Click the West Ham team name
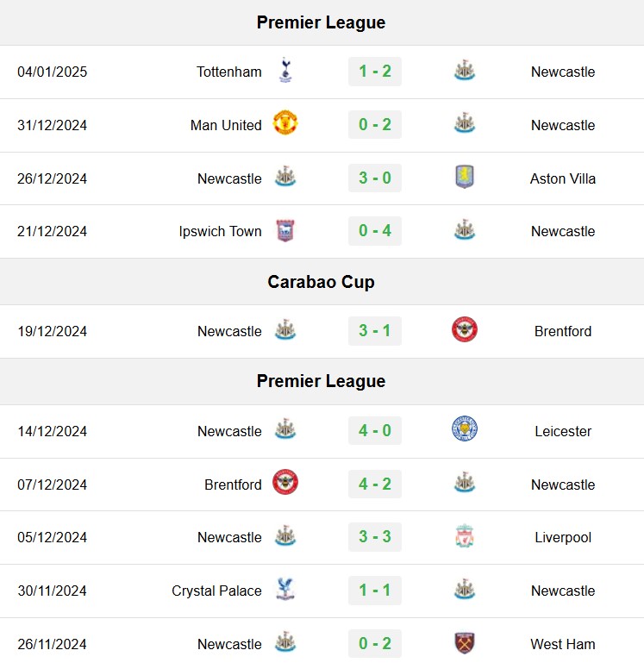The image size is (644, 669). coord(562,644)
